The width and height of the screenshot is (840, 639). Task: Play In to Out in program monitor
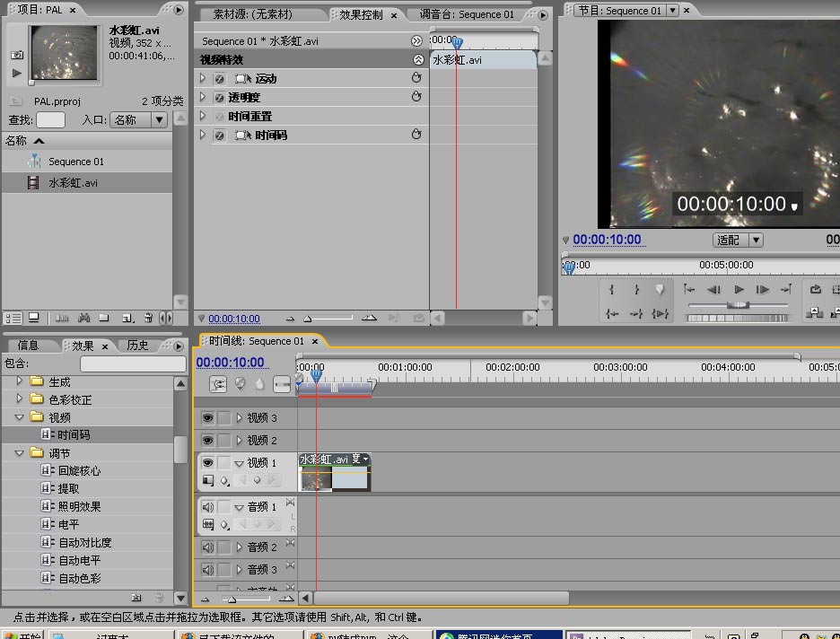(660, 314)
